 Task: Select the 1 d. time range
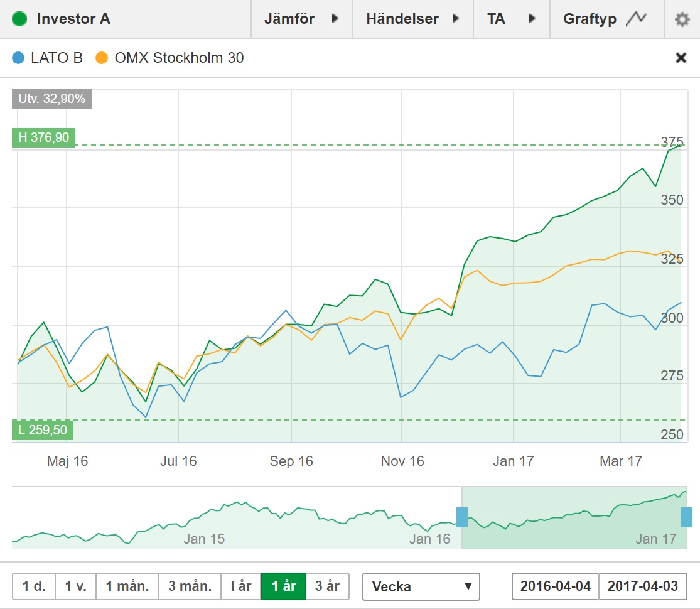[34, 586]
